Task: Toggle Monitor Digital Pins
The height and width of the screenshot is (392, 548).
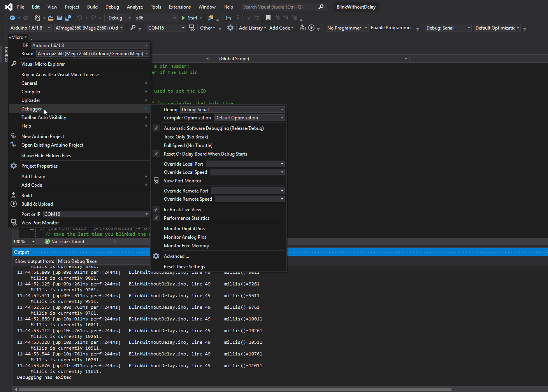Action: pyautogui.click(x=219, y=229)
